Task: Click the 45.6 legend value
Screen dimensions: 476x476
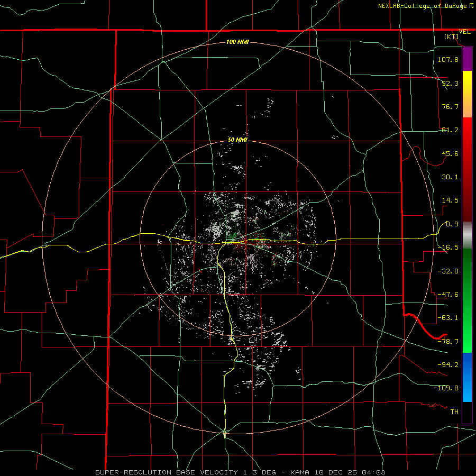Action: tap(450, 153)
